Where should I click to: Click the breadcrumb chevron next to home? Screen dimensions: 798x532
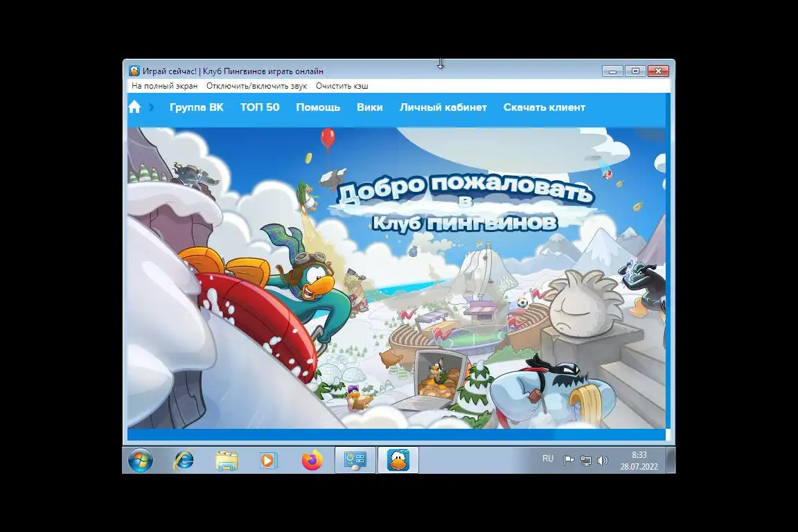pos(151,107)
